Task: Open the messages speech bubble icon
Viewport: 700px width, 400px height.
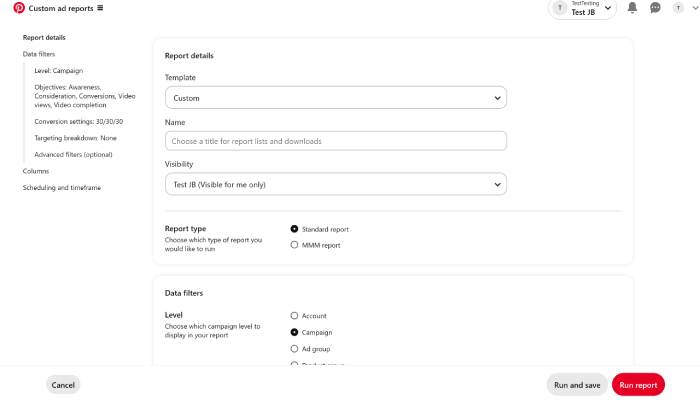Action: pos(655,8)
